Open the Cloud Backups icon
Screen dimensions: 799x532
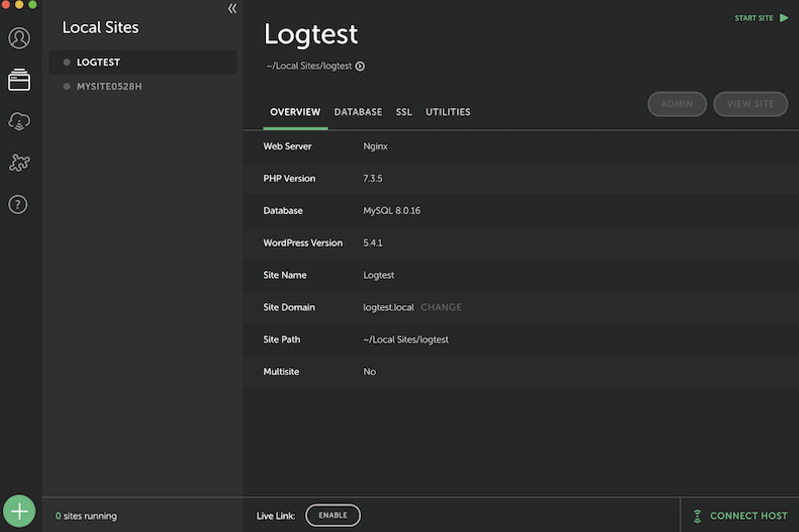tap(19, 121)
